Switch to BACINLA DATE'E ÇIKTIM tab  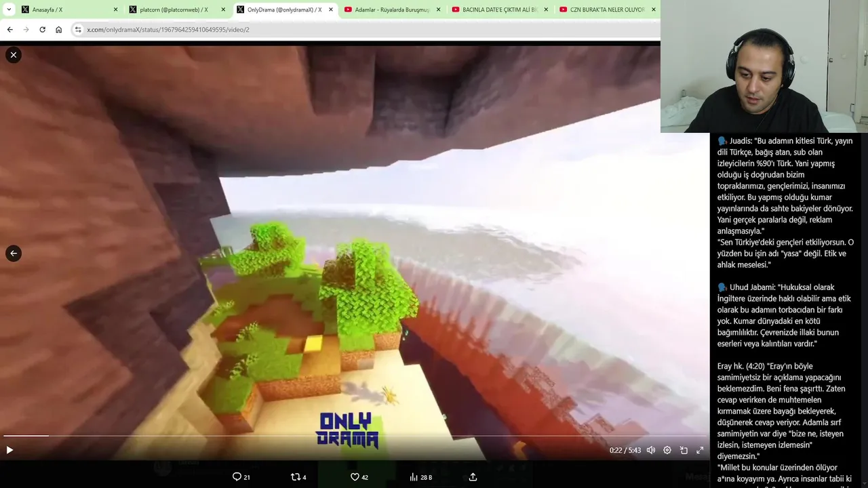coord(500,9)
